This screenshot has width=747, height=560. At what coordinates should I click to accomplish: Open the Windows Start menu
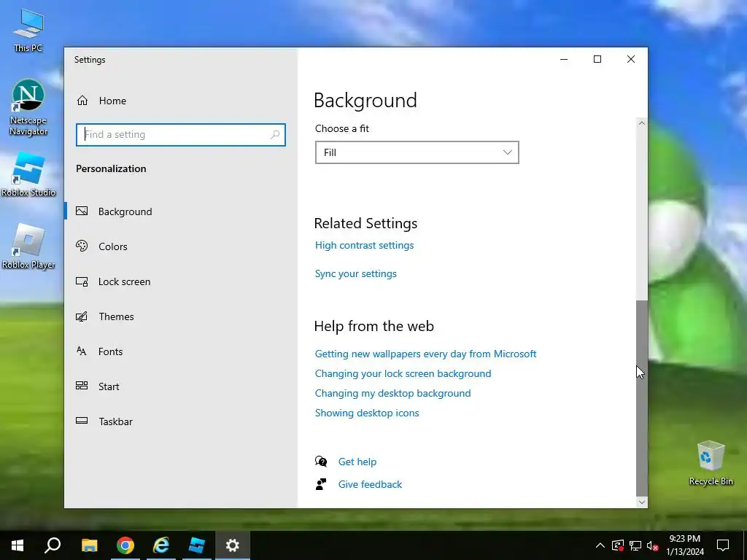tap(18, 545)
